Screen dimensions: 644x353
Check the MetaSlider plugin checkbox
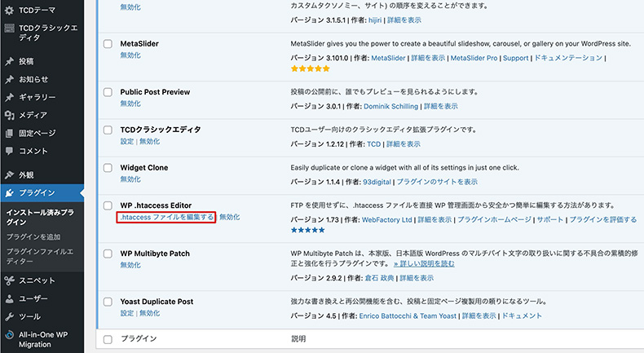click(108, 44)
